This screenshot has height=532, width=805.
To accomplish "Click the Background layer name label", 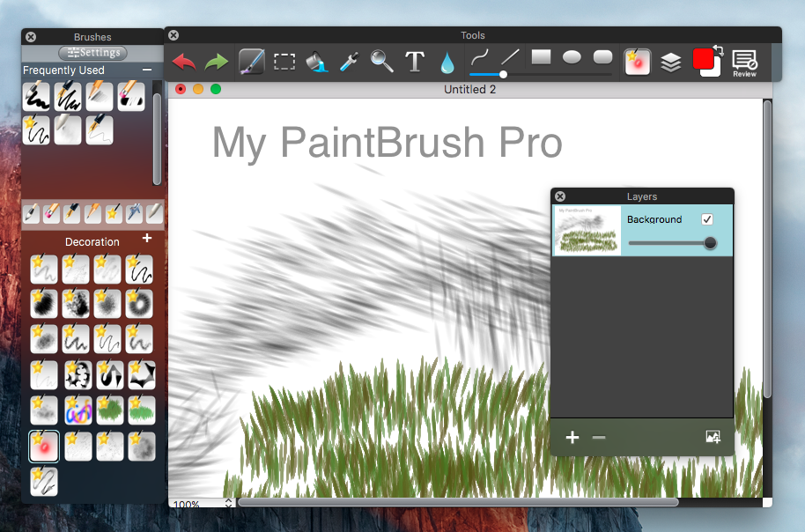I will tap(654, 219).
